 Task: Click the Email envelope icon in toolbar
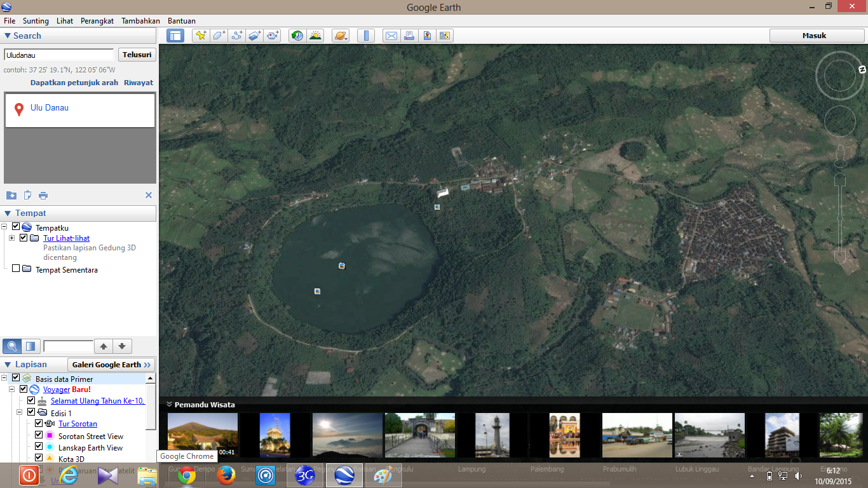(391, 36)
